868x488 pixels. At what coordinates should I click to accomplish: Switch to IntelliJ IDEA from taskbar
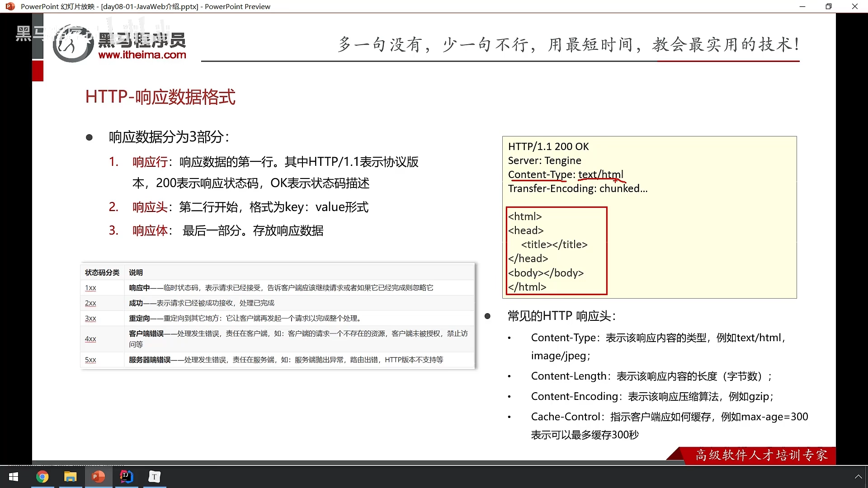pyautogui.click(x=126, y=477)
